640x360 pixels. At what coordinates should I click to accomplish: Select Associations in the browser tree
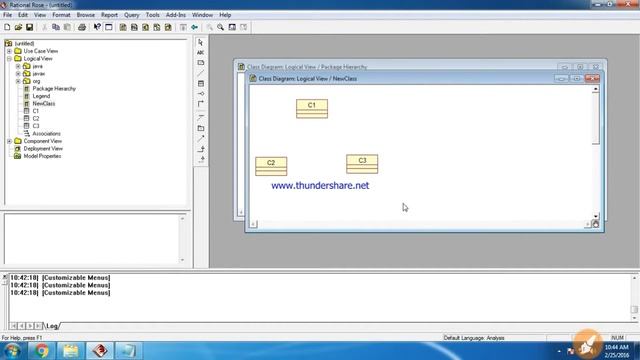47,134
